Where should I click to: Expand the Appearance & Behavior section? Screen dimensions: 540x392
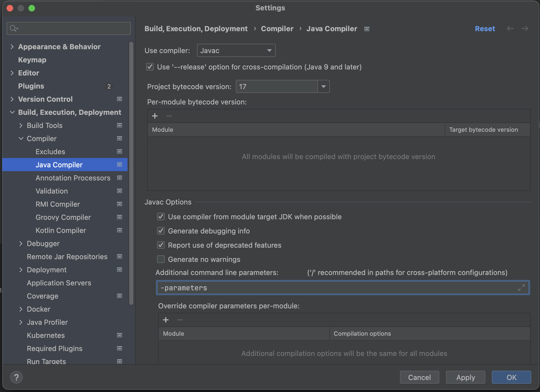click(x=12, y=47)
